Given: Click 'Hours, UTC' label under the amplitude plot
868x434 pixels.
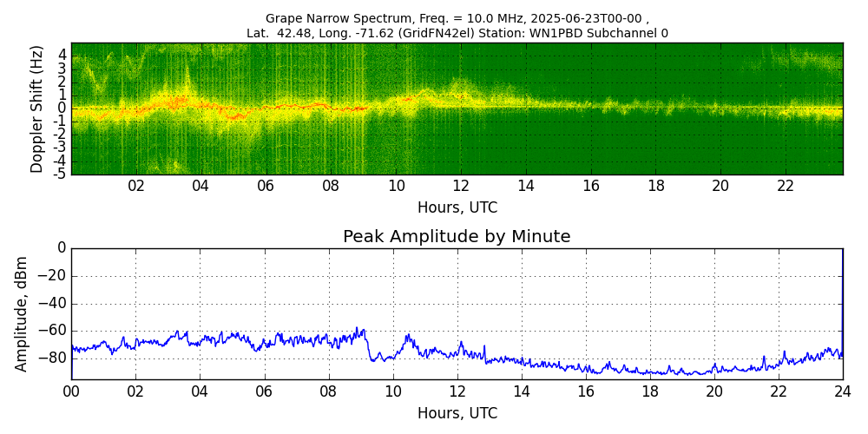Looking at the screenshot, I should (457, 413).
